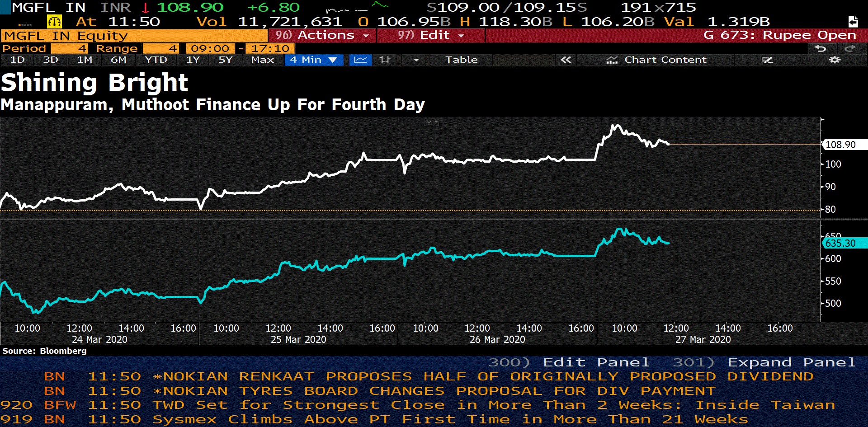The image size is (868, 427).
Task: Switch to the candlestick bar chart icon
Action: [385, 60]
